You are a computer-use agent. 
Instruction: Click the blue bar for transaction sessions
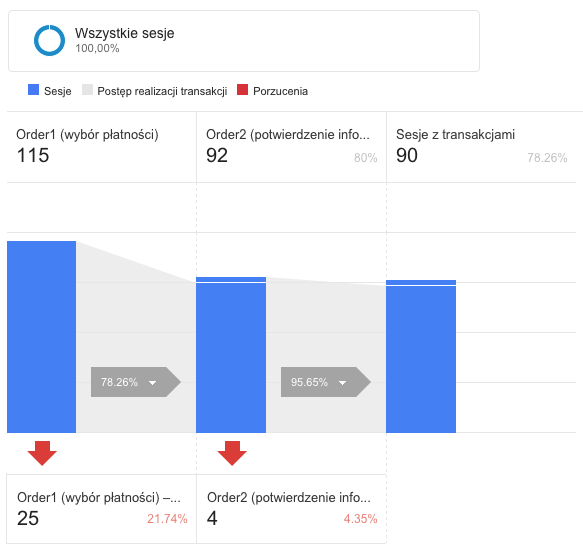tap(421, 356)
